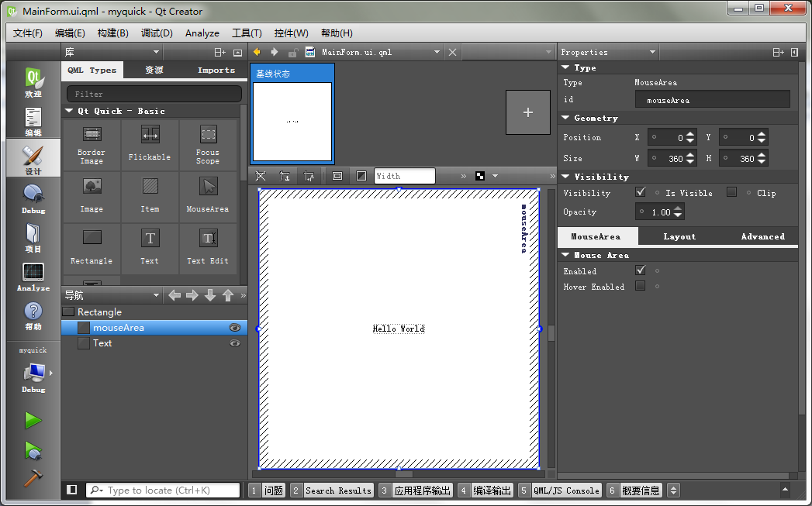
Task: Hide mouseArea using its eye icon
Action: [235, 328]
